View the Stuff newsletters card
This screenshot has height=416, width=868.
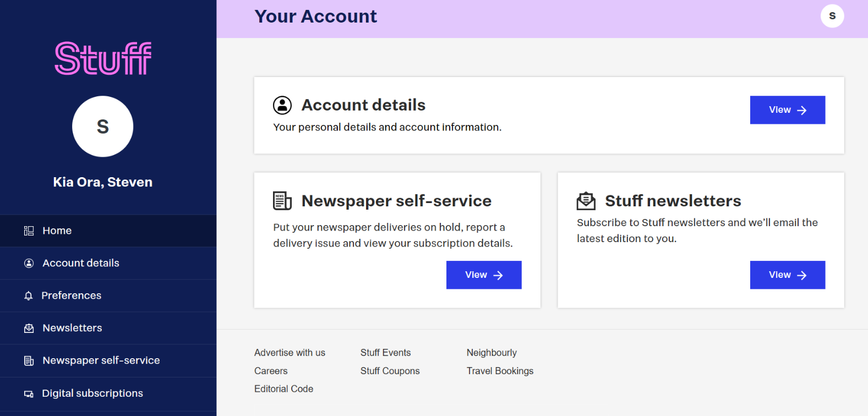click(788, 275)
